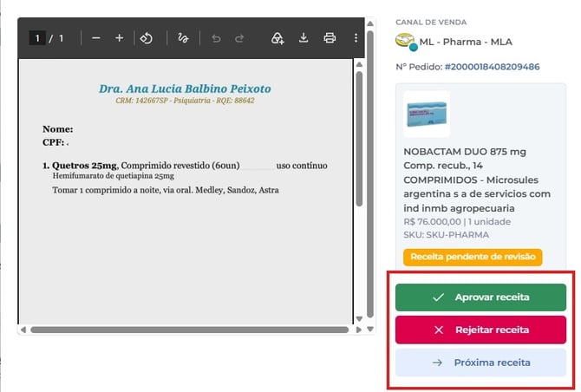Click the horizontal scrollbar left arrow
This screenshot has width=581, height=392.
23,330
